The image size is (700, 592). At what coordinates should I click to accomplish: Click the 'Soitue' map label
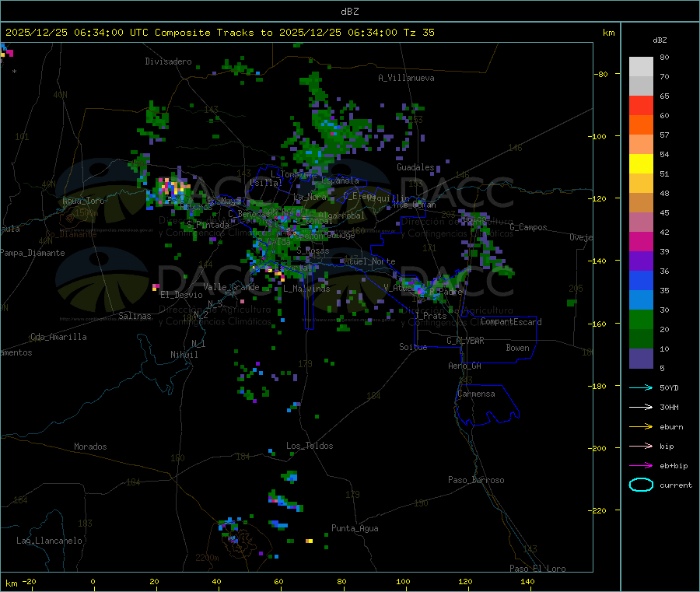[413, 347]
